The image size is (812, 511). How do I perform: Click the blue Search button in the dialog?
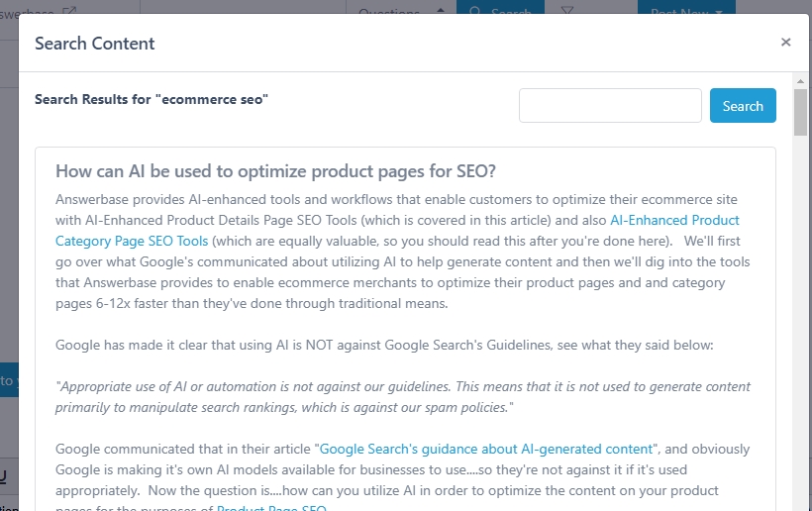tap(743, 106)
